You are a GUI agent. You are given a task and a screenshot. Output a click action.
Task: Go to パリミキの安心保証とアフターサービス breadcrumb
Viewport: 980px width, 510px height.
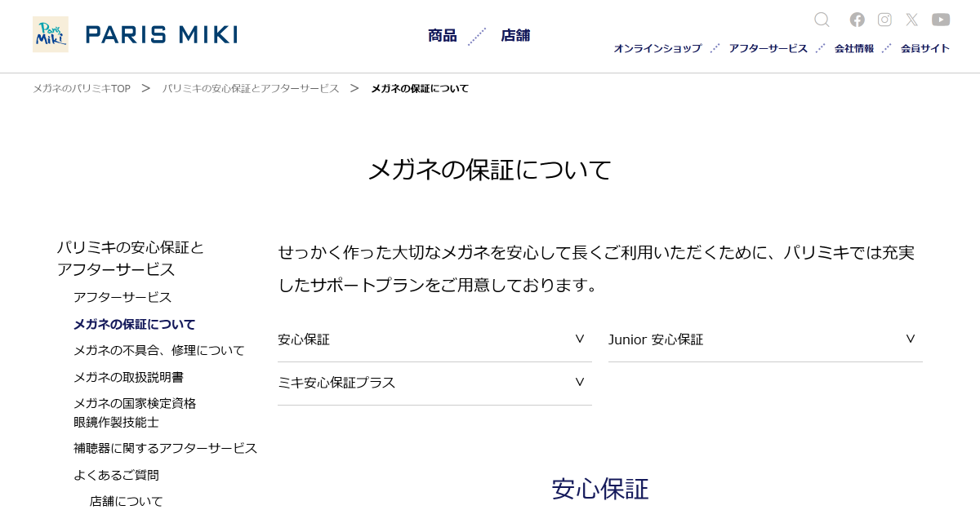(x=251, y=88)
